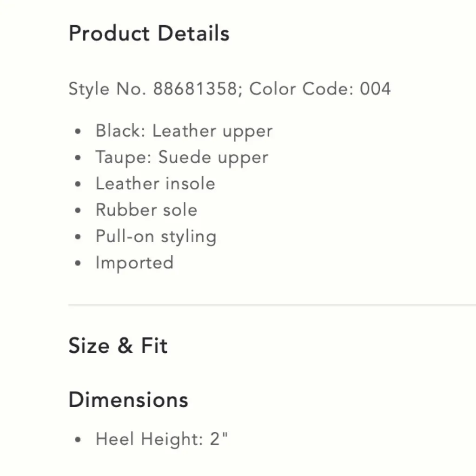The height and width of the screenshot is (476, 476).
Task: Click the bullet beside Taupe: Suede upper
Action: [78, 158]
